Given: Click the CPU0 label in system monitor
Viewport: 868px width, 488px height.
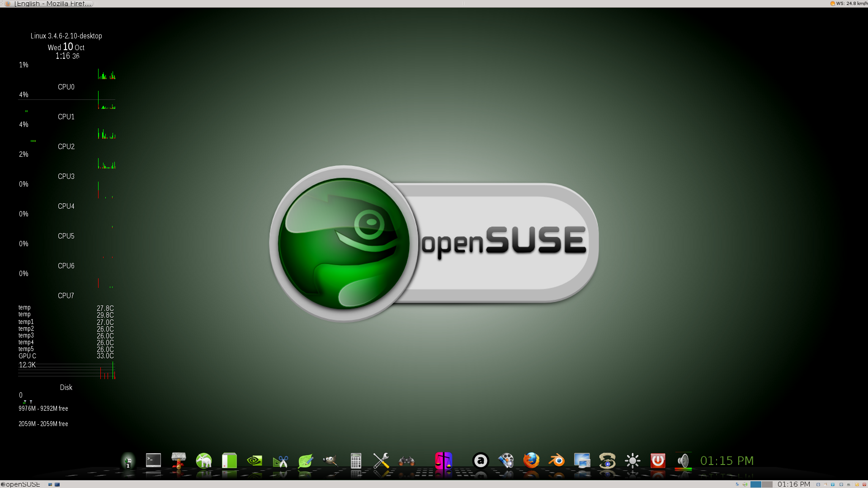Looking at the screenshot, I should 66,87.
